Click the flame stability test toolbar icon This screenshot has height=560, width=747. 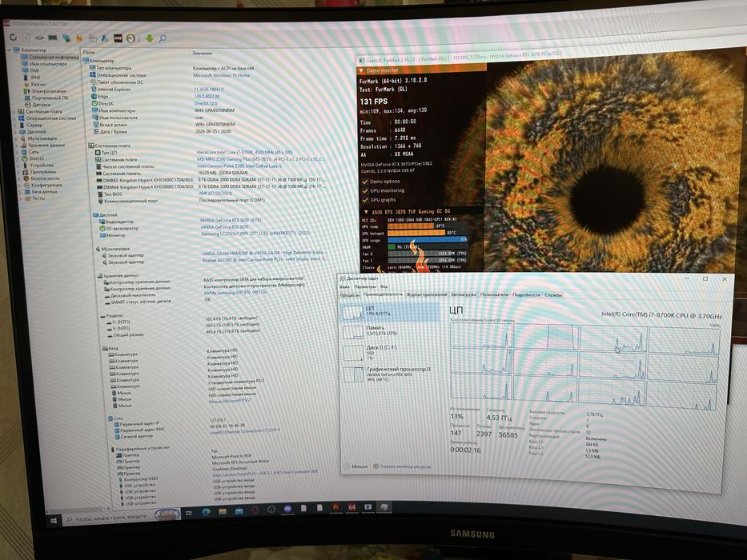(x=79, y=38)
